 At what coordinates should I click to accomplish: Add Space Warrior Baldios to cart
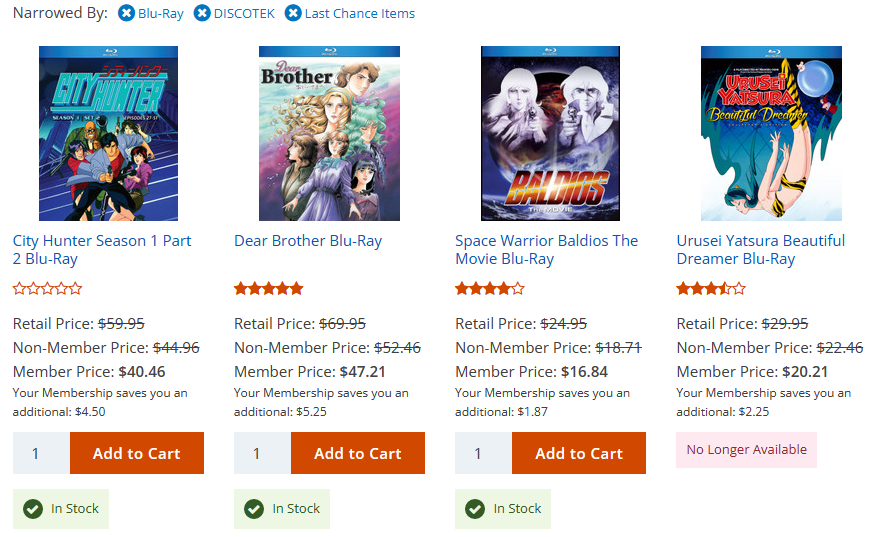(579, 453)
